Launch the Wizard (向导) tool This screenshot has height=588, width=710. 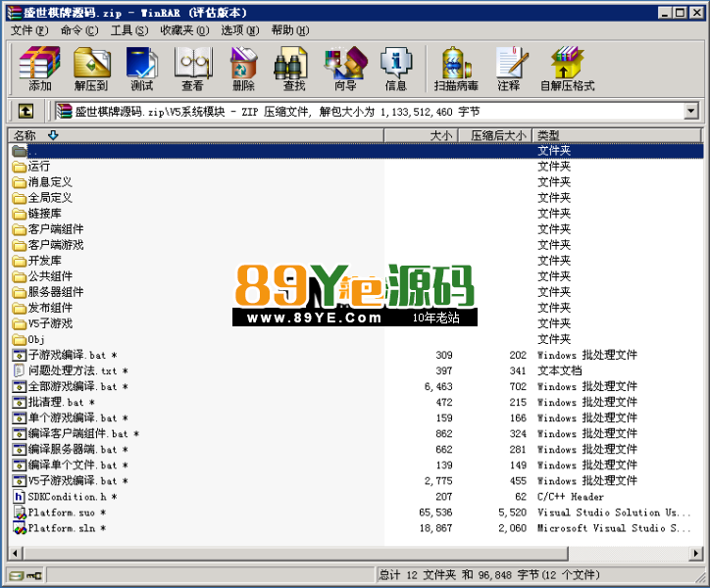point(345,69)
